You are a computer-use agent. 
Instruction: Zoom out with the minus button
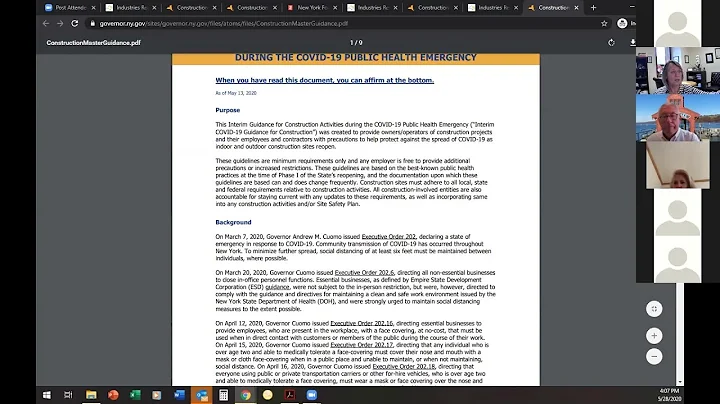click(654, 357)
